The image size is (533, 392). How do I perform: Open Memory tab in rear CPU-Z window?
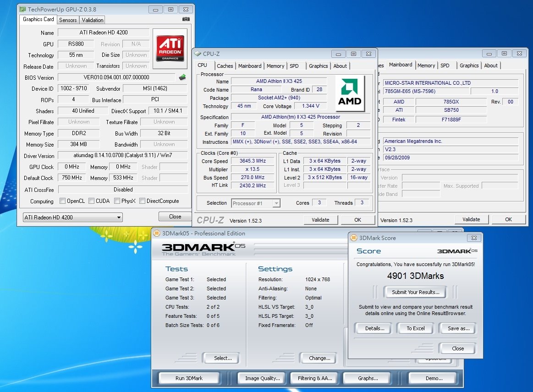pos(426,65)
